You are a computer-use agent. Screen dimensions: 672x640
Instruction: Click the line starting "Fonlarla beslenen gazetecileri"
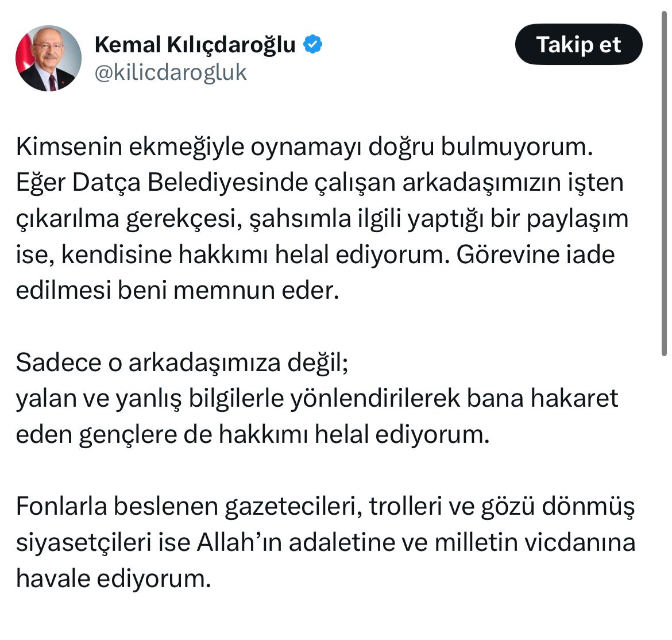(325, 506)
